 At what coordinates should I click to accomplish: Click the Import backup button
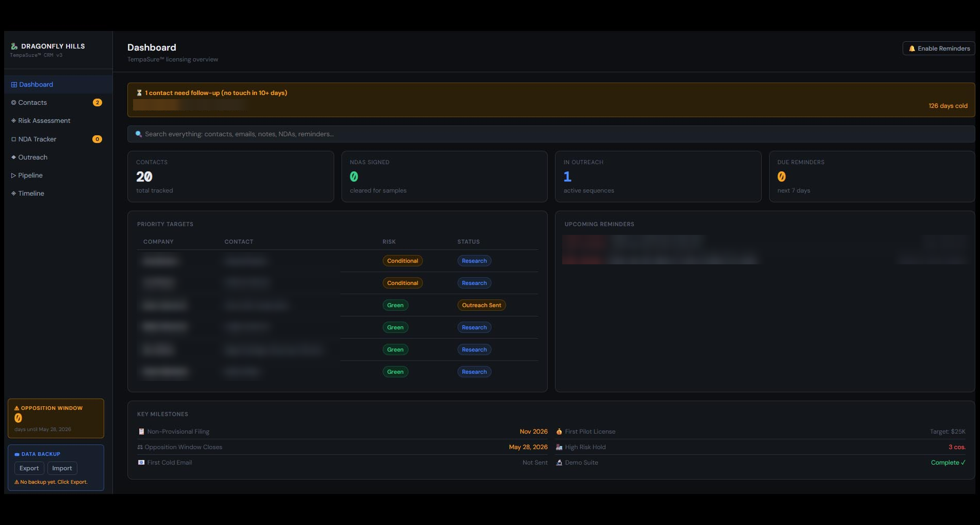coord(62,468)
